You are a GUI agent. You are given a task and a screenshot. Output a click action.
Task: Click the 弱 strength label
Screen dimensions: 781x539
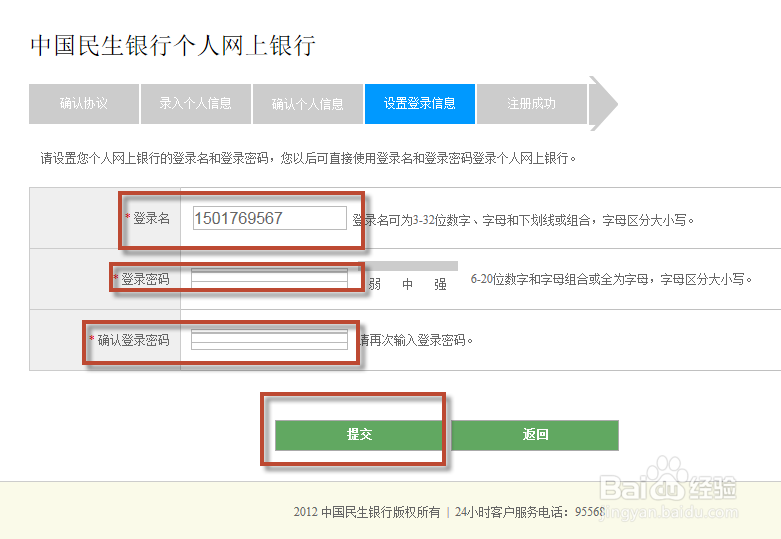pyautogui.click(x=375, y=284)
